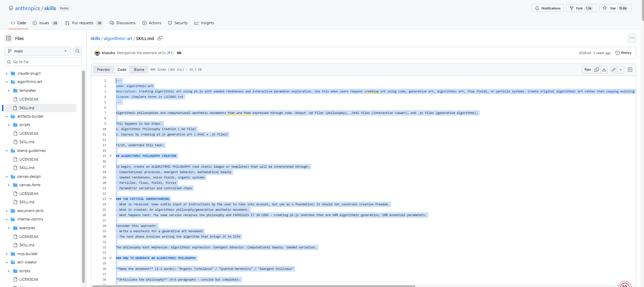Fold THE CRITICAL UNDERSTANDING section
644x287 pixels.
click(x=110, y=199)
